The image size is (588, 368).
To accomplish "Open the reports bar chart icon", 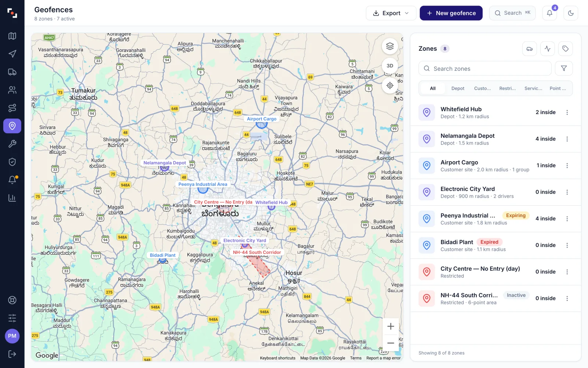I will click(x=12, y=198).
